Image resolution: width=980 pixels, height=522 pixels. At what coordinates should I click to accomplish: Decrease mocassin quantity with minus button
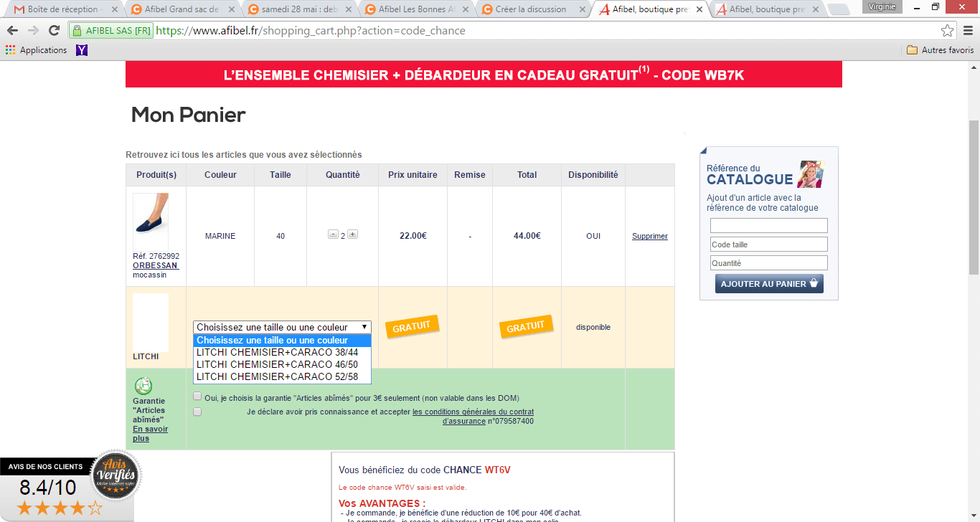tap(333, 234)
